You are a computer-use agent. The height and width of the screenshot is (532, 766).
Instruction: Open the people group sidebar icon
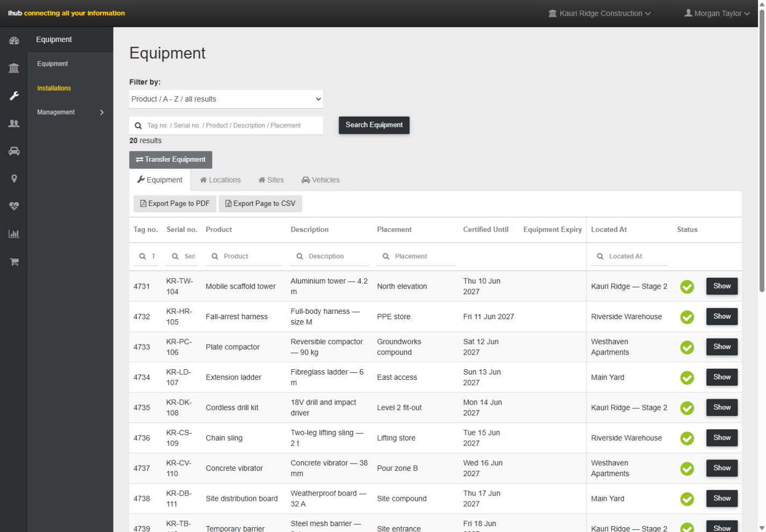pos(14,124)
